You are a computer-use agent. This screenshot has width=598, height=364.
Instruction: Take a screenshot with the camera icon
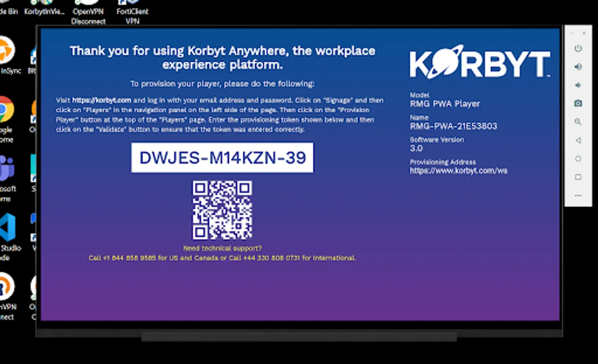[x=578, y=104]
